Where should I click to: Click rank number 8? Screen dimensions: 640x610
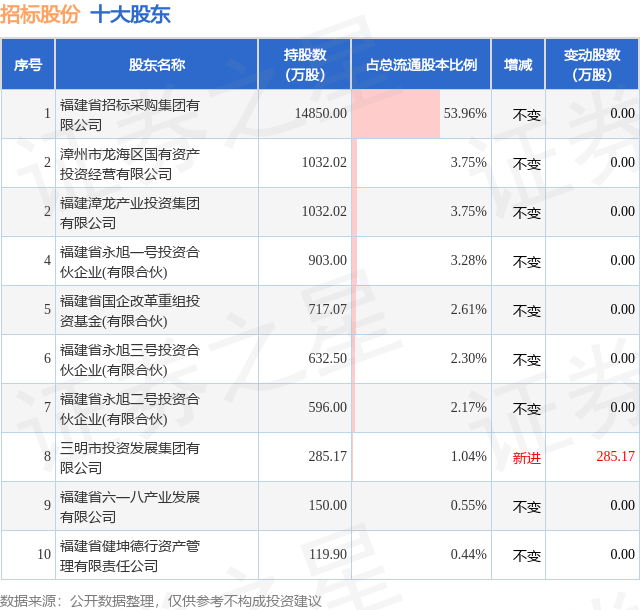click(x=47, y=456)
